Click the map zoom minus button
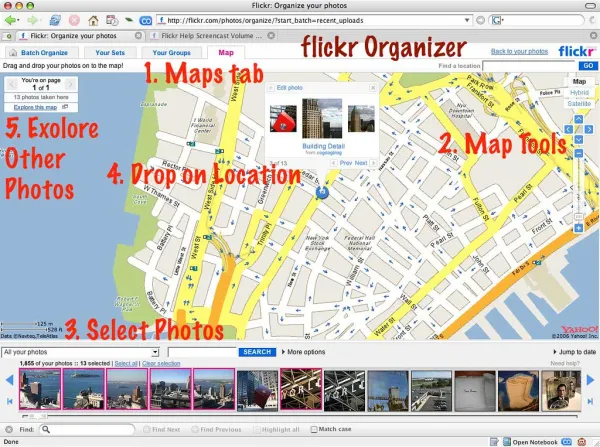Image resolution: width=600 pixels, height=447 pixels. click(x=579, y=153)
